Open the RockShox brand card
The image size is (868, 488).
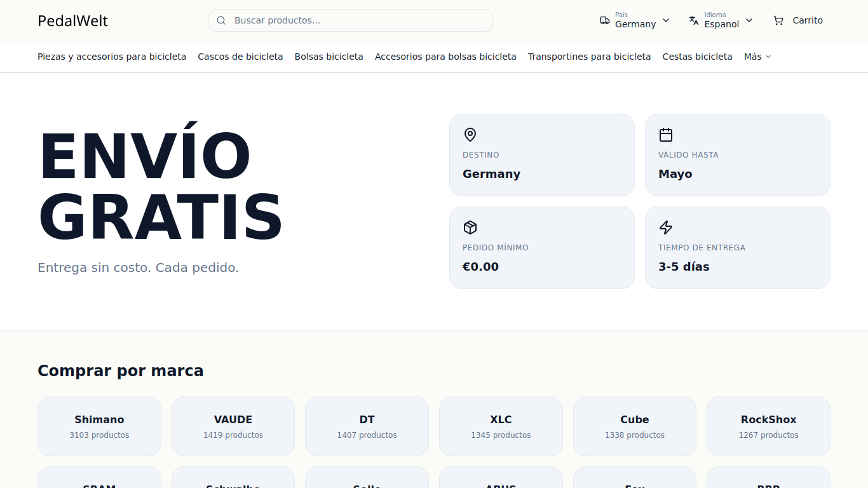pyautogui.click(x=768, y=426)
